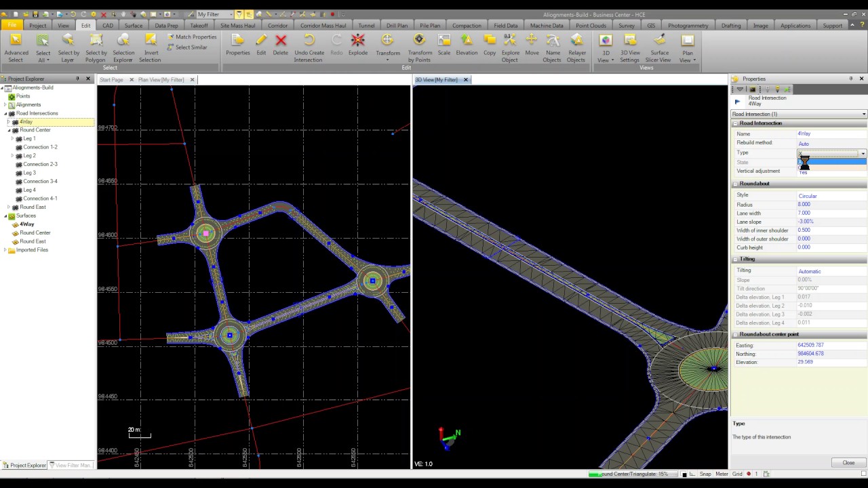The width and height of the screenshot is (868, 488).
Task: Select Connection 2-3 tree item
Action: tap(40, 164)
